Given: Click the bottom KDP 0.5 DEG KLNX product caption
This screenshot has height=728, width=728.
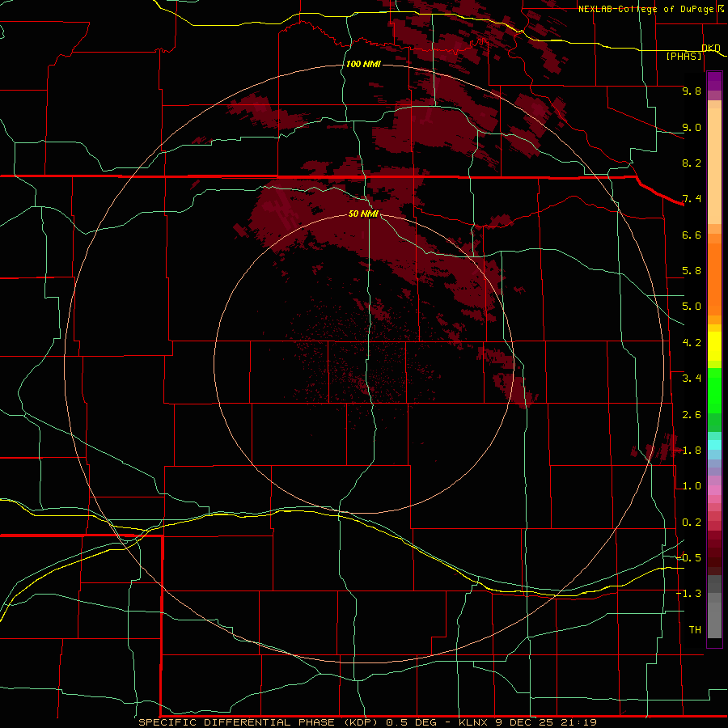Looking at the screenshot, I should click(x=368, y=722).
